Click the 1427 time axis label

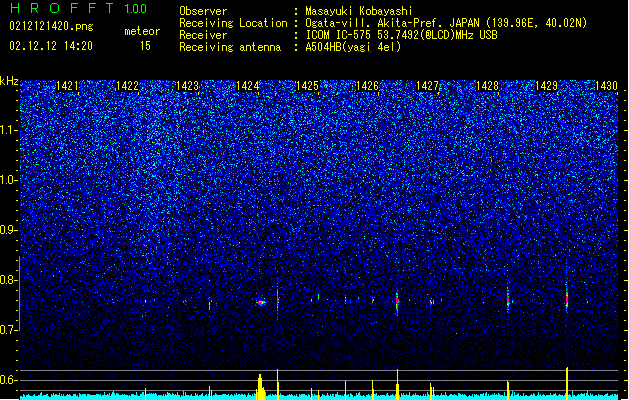click(428, 86)
